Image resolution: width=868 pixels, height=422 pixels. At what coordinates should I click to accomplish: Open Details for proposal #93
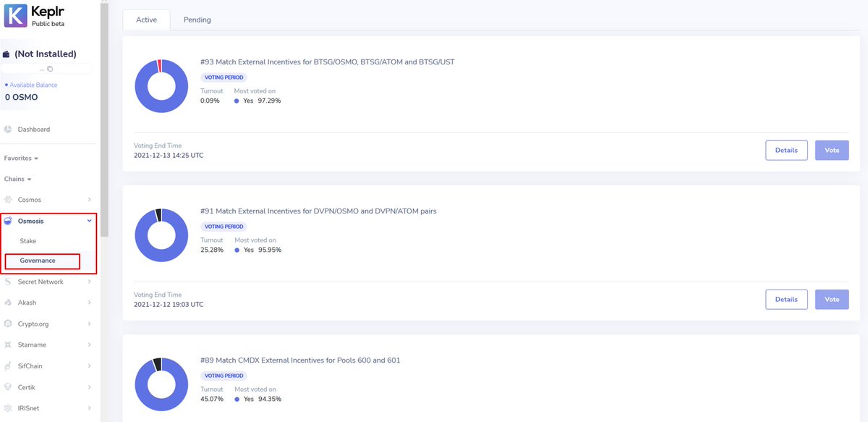click(786, 150)
